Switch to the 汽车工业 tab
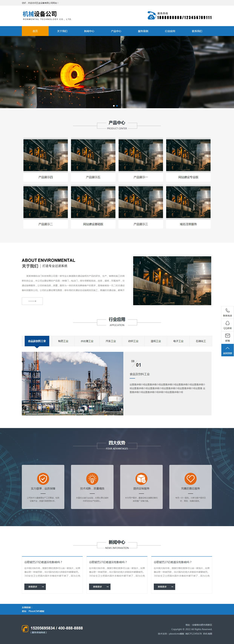 (x=110, y=341)
